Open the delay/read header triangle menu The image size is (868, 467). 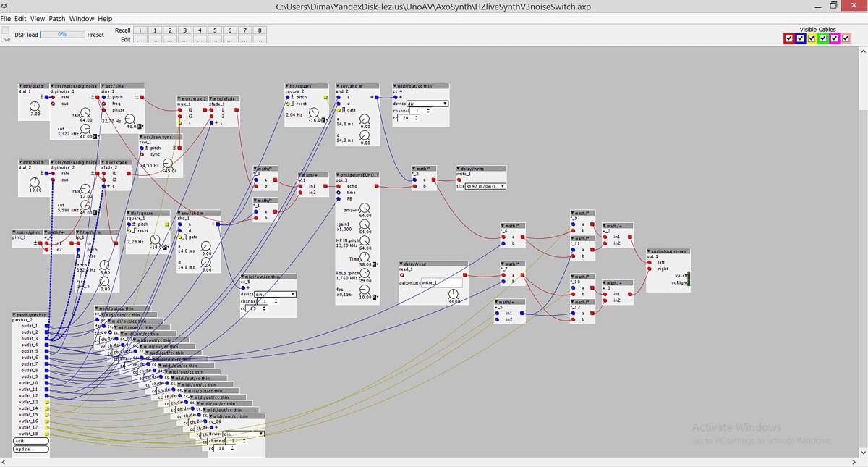pos(402,264)
